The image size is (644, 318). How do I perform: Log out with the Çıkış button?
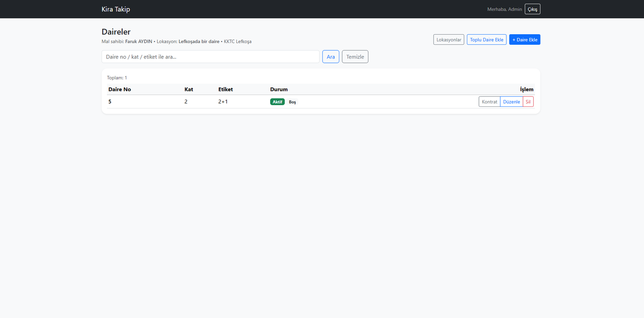point(532,9)
